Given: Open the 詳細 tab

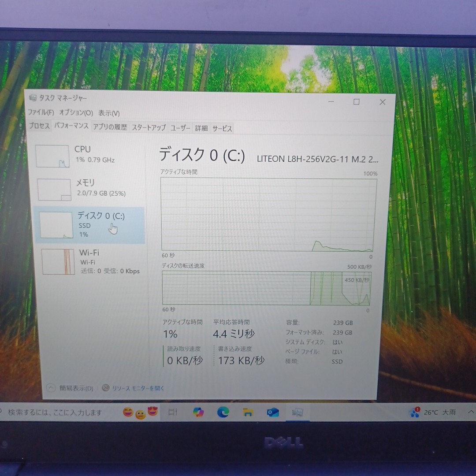Looking at the screenshot, I should 201,128.
